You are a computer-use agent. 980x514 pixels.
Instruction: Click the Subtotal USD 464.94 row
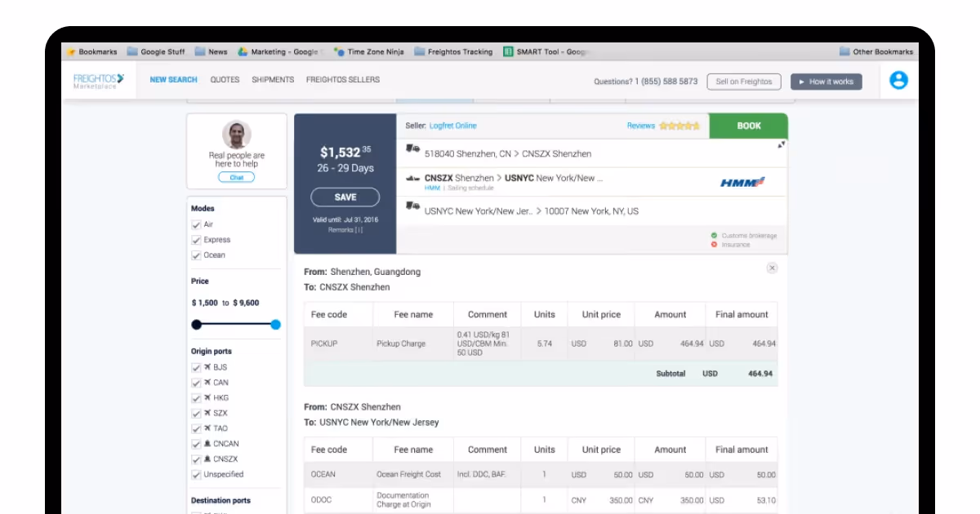(541, 374)
